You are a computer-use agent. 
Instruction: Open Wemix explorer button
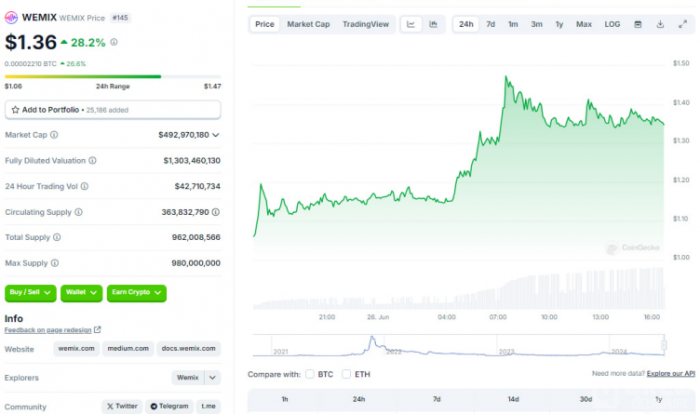coord(188,377)
